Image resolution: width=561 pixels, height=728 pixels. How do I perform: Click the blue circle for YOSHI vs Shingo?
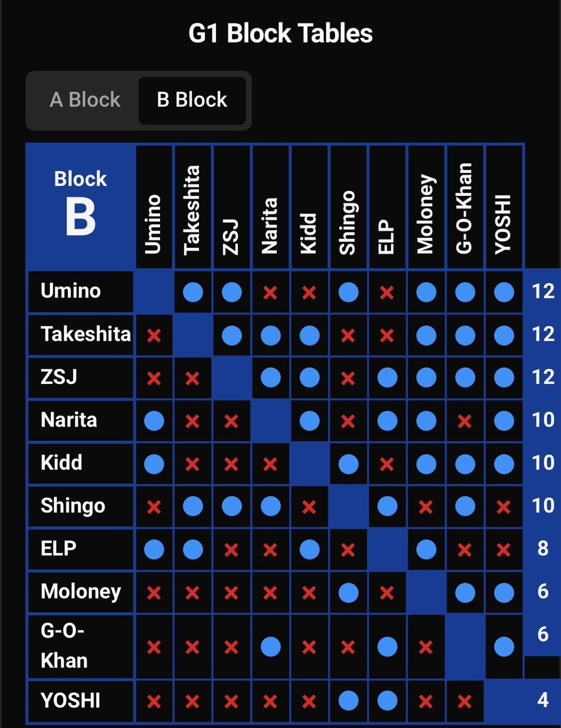click(349, 701)
